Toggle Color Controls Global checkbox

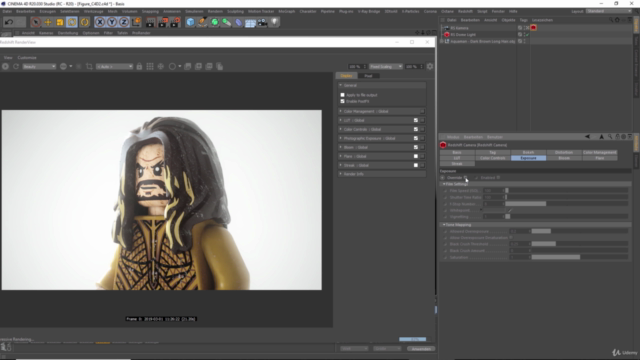416,129
